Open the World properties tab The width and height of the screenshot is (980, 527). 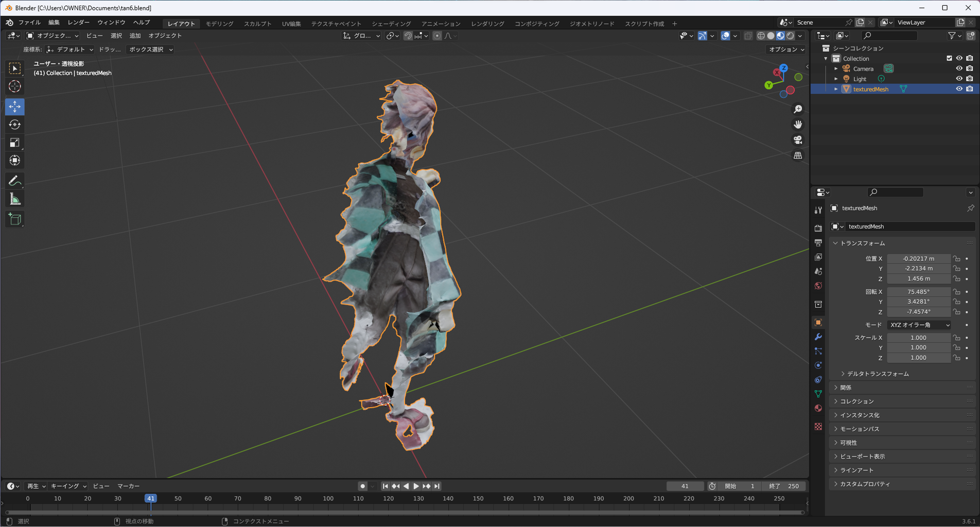pos(818,286)
